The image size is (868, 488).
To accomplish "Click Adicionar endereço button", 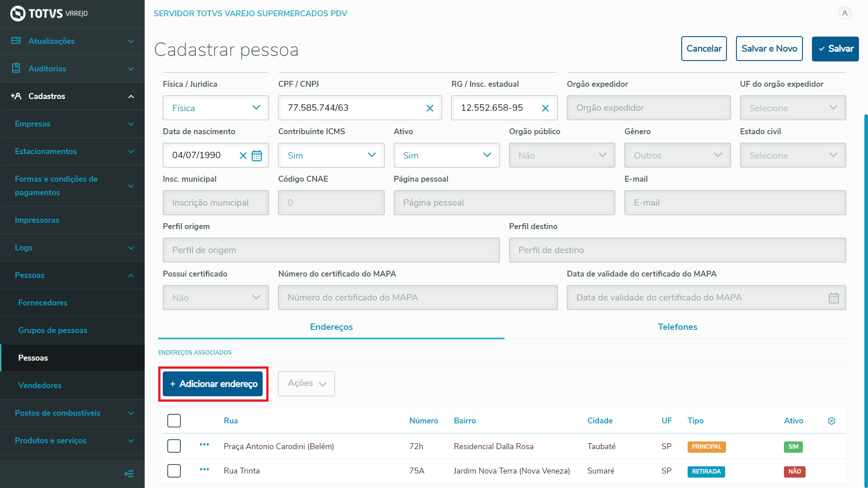I will (213, 384).
